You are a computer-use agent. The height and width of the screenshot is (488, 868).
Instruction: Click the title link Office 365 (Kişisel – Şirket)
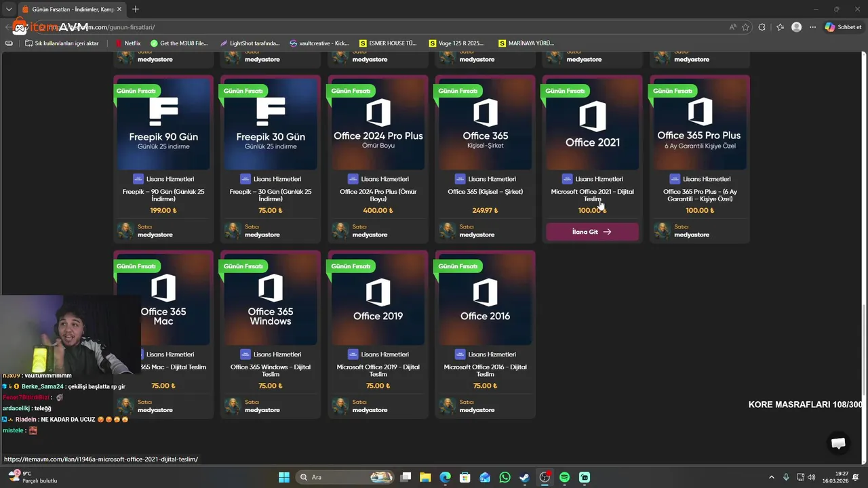pos(485,192)
